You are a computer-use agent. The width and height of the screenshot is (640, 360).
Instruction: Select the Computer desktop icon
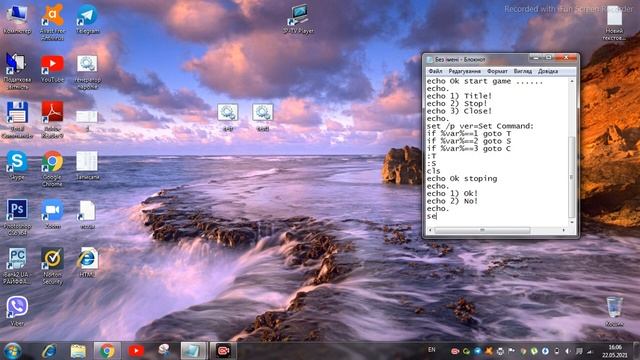[x=17, y=20]
